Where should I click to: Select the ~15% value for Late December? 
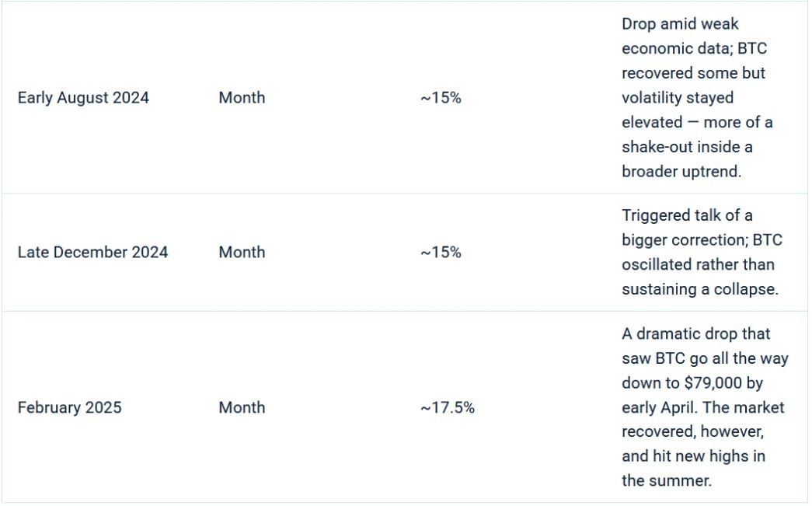(x=441, y=253)
